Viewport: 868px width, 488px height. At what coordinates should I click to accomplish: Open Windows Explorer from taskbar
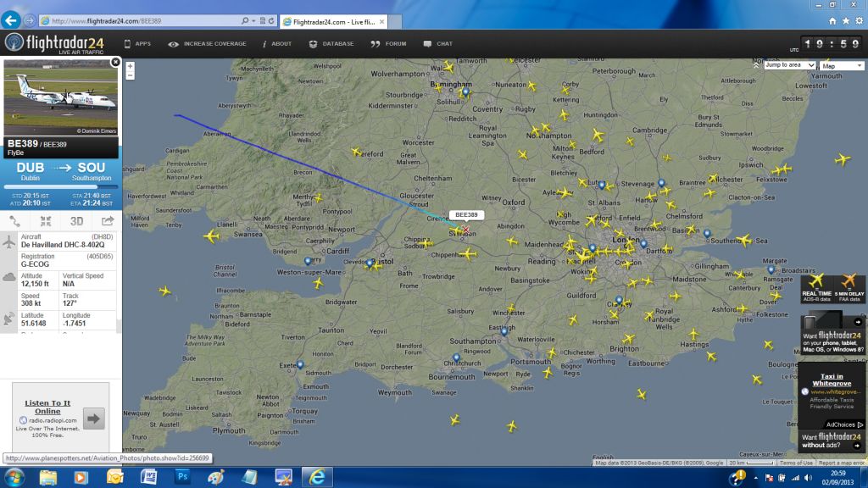pyautogui.click(x=48, y=477)
